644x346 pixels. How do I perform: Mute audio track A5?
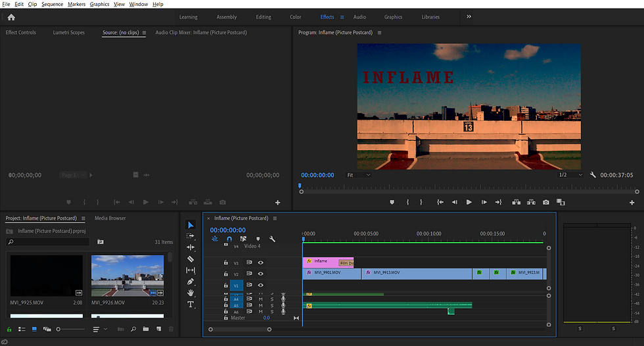click(x=260, y=306)
